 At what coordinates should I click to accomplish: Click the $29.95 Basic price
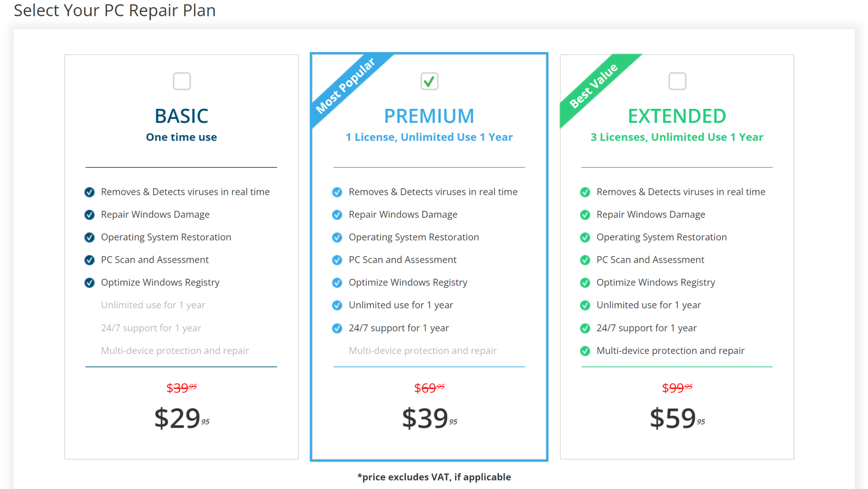pos(181,418)
